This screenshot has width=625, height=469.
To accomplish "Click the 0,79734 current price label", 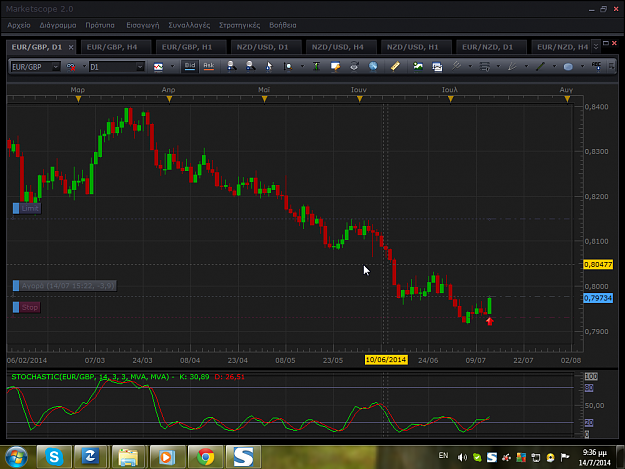I will click(x=598, y=298).
